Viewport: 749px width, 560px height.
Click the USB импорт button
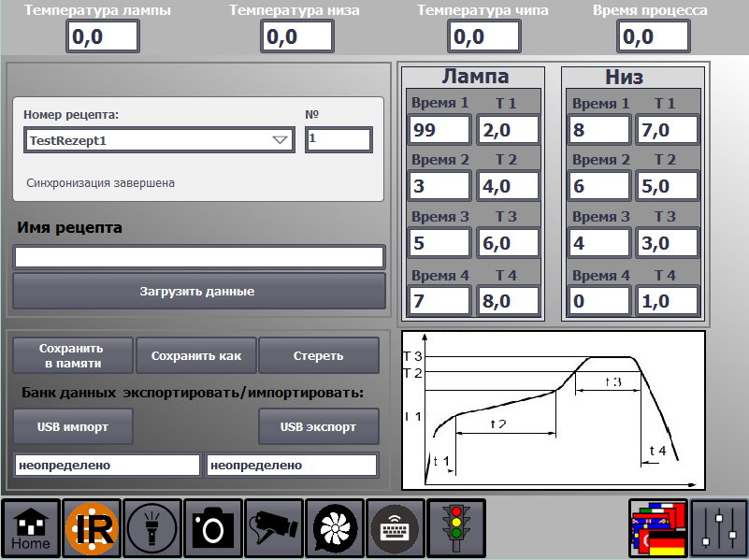(73, 427)
